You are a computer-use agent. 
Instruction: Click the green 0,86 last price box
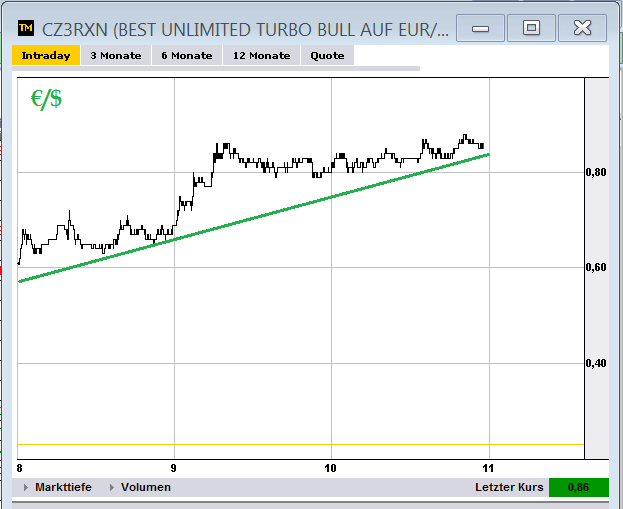coord(577,488)
